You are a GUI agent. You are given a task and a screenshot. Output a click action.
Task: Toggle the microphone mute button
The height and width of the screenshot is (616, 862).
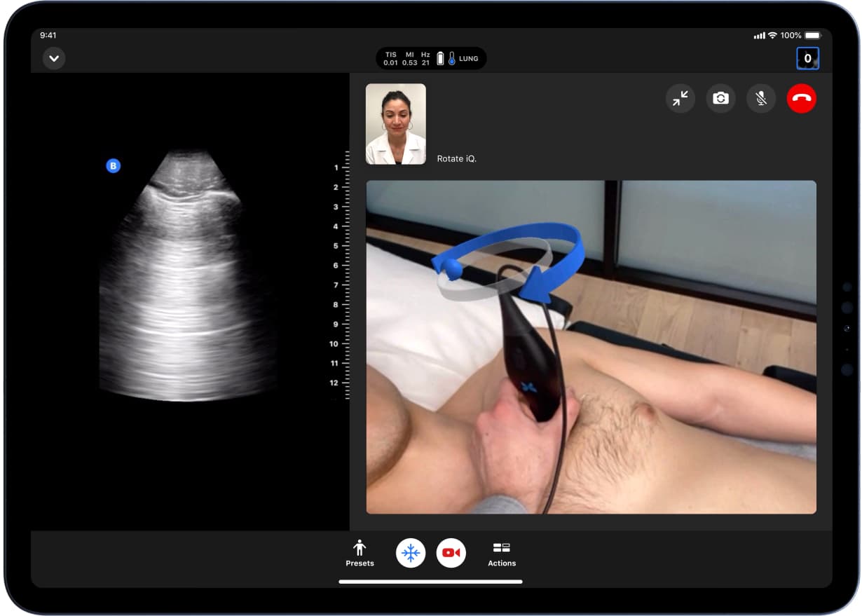point(761,99)
